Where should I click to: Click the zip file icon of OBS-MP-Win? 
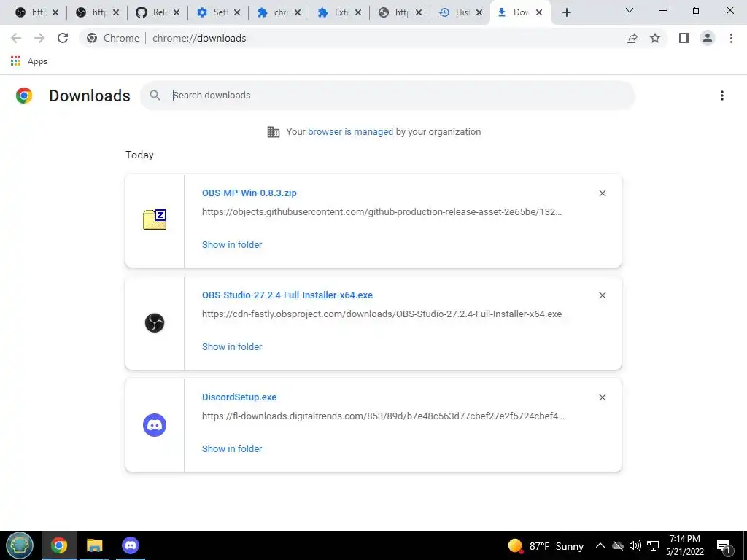[x=155, y=219]
